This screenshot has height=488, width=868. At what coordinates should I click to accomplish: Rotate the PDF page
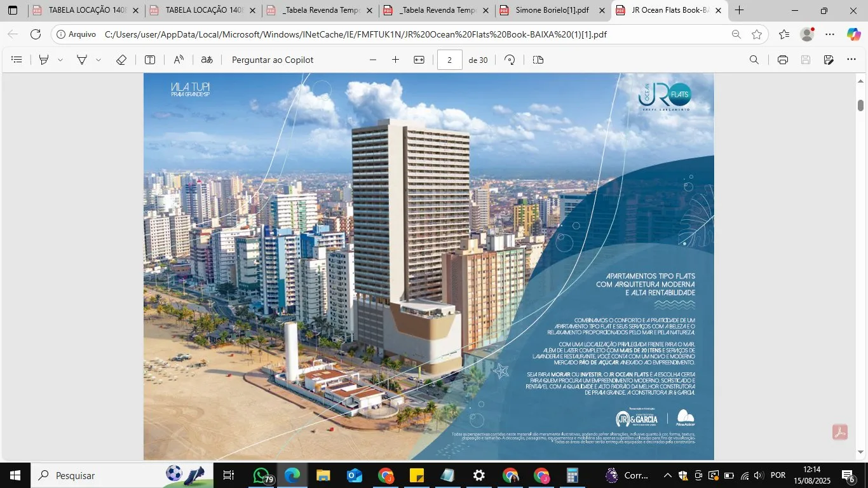click(x=510, y=60)
